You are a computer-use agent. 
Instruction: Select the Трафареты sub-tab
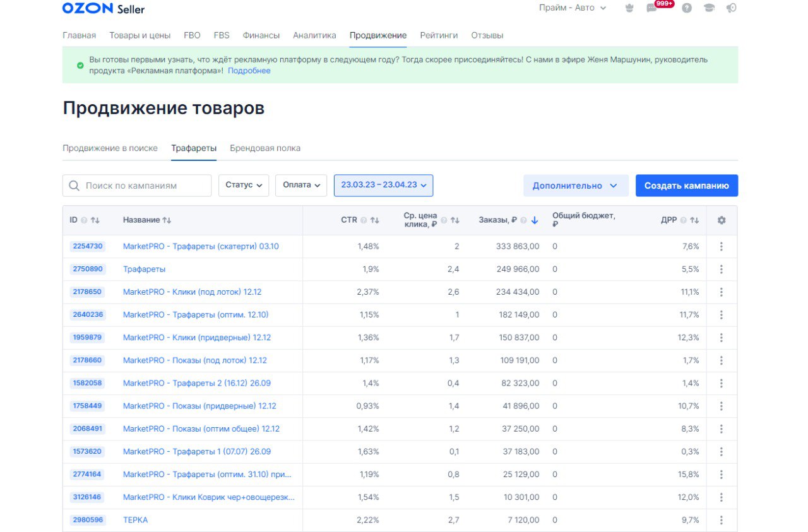(194, 148)
